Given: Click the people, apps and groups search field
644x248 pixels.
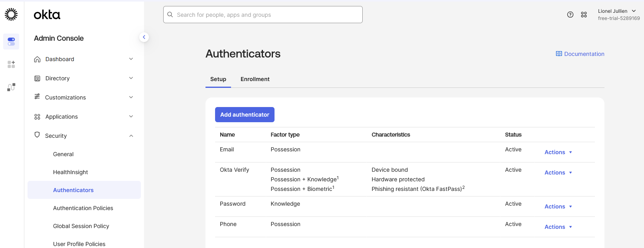Looking at the screenshot, I should click(263, 15).
